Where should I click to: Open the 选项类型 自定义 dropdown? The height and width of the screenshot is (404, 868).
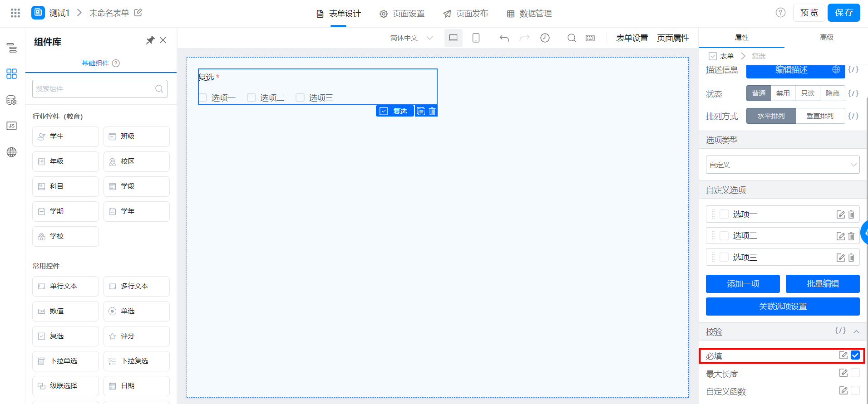point(783,165)
